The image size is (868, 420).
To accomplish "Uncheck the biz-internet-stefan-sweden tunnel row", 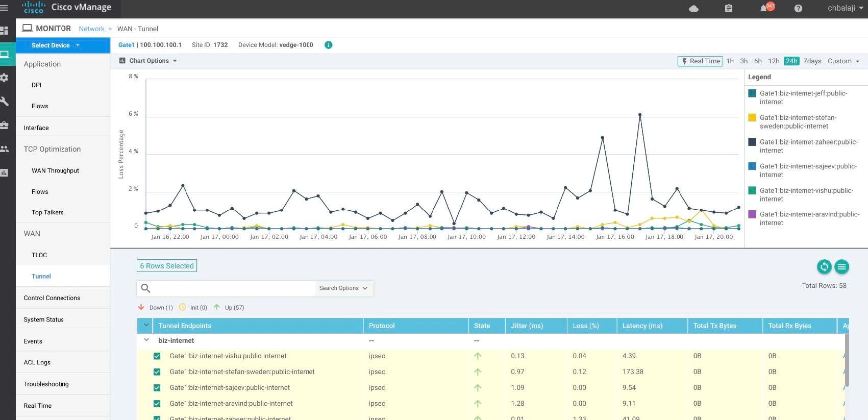I will coord(157,372).
